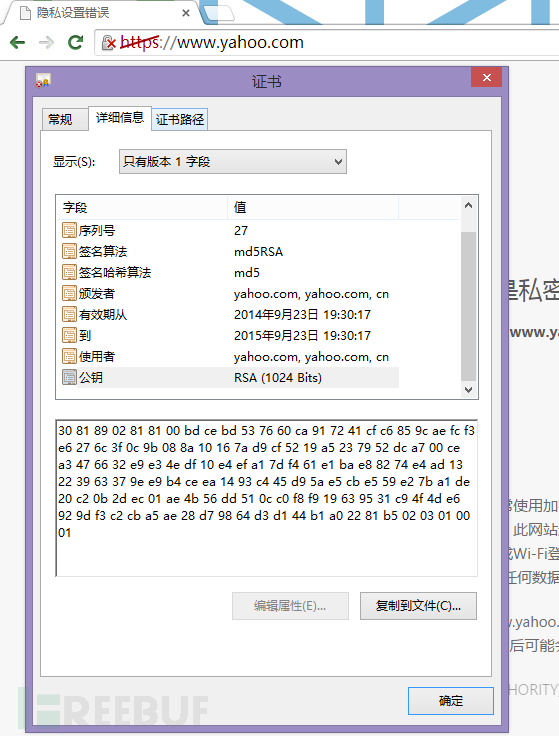Viewport: 559px width, 736px height.
Task: Click the browser forward arrow
Action: click(46, 43)
